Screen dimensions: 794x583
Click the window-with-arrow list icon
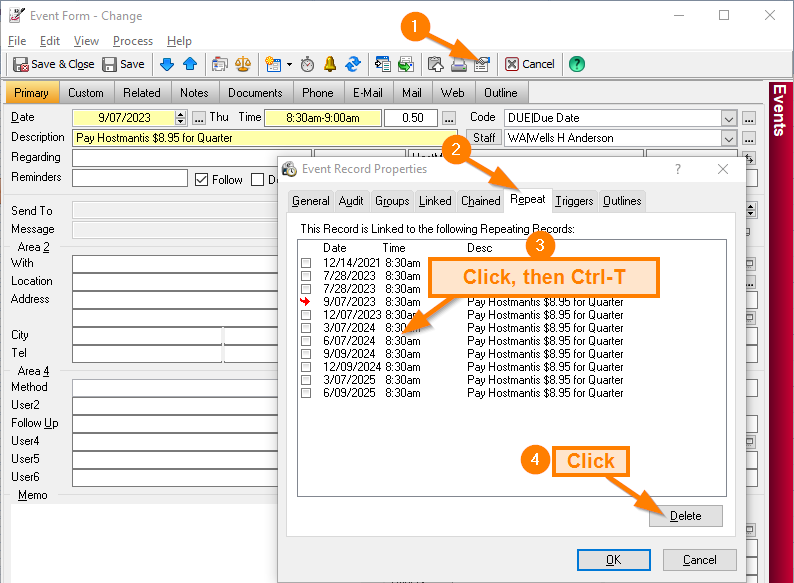click(383, 64)
